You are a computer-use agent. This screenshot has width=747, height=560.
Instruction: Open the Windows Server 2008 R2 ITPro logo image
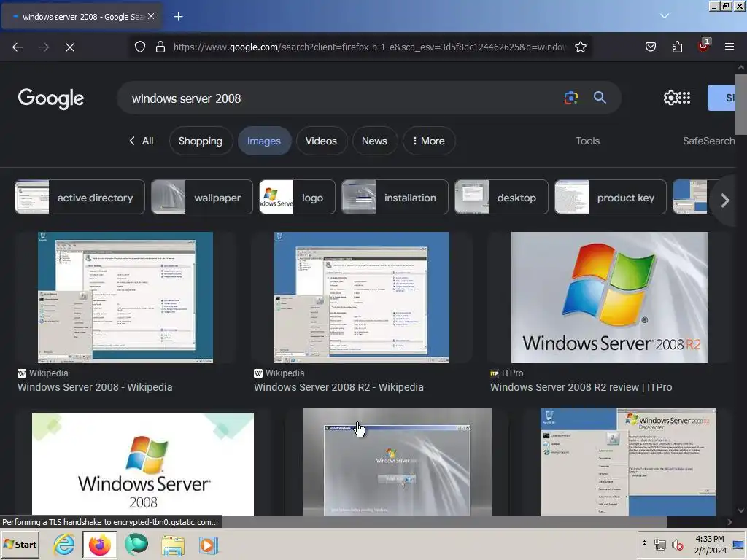609,297
